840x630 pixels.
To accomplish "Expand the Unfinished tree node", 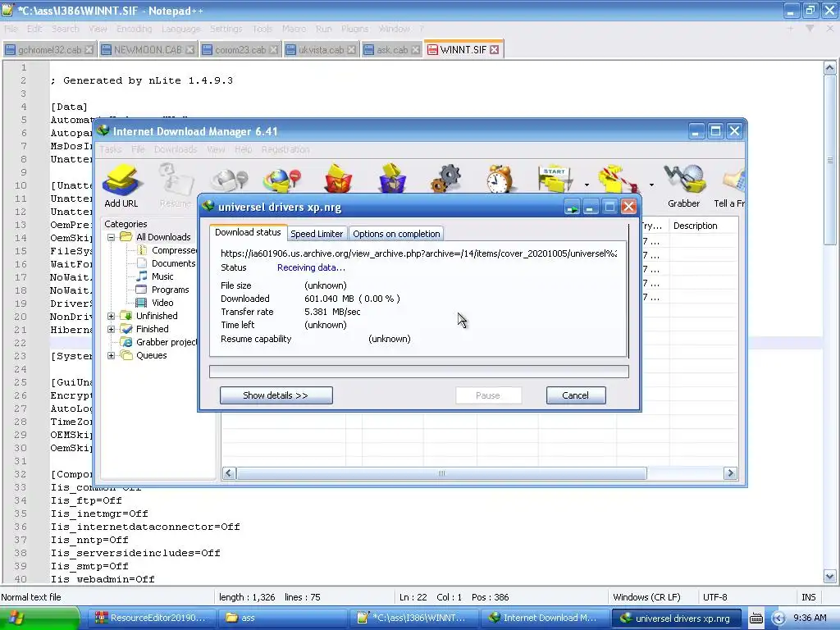I will tap(112, 316).
